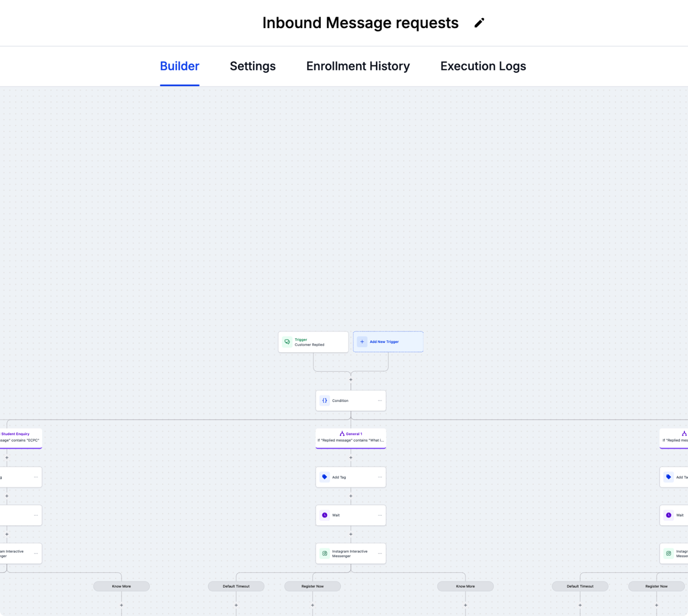Add a step under right Default Timeout
This screenshot has height=616, width=688.
(580, 605)
